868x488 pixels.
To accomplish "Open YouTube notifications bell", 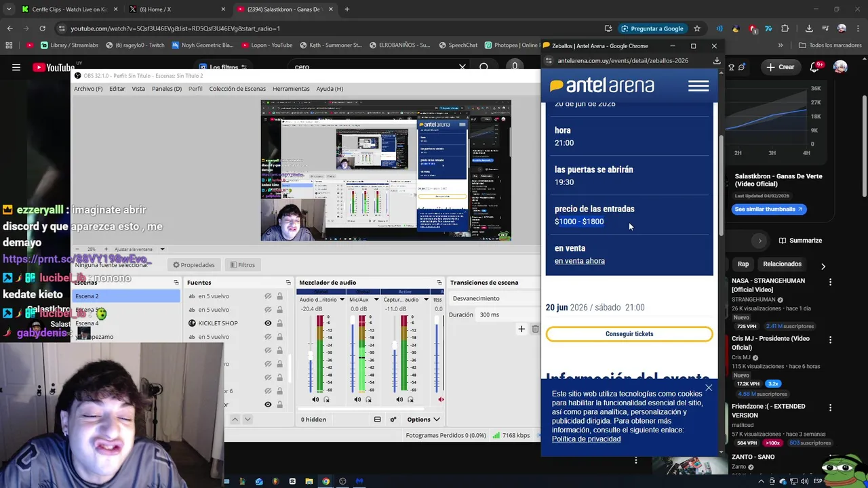I will pos(815,67).
